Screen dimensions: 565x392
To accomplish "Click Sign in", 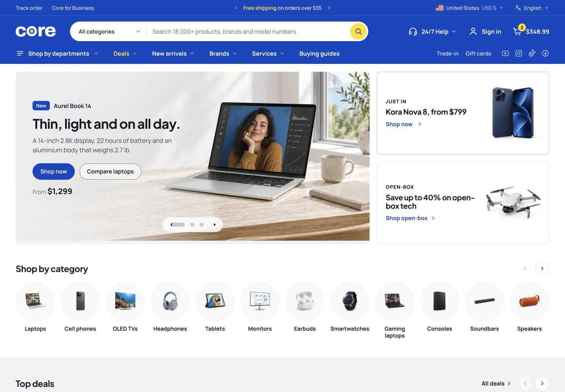I will [x=485, y=31].
